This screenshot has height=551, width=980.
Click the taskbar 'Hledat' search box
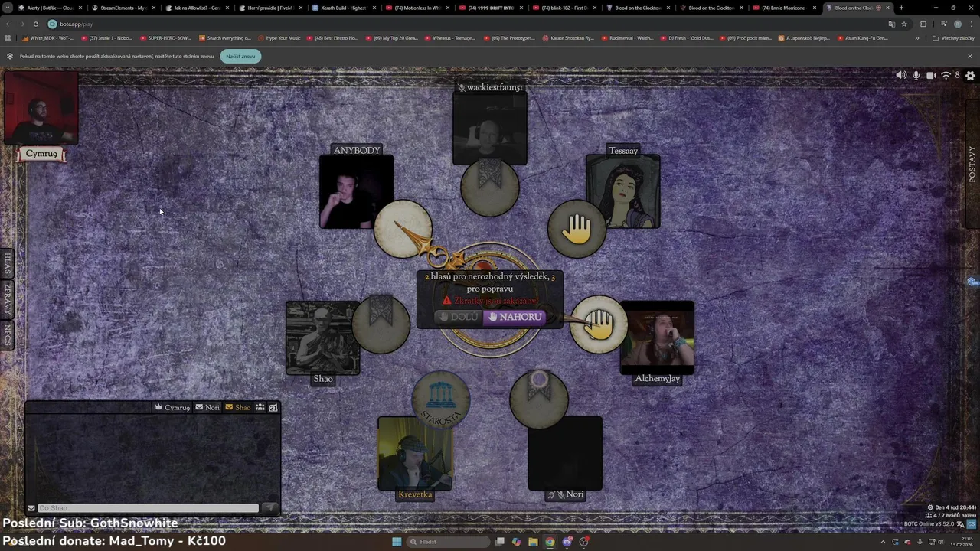[x=449, y=542]
